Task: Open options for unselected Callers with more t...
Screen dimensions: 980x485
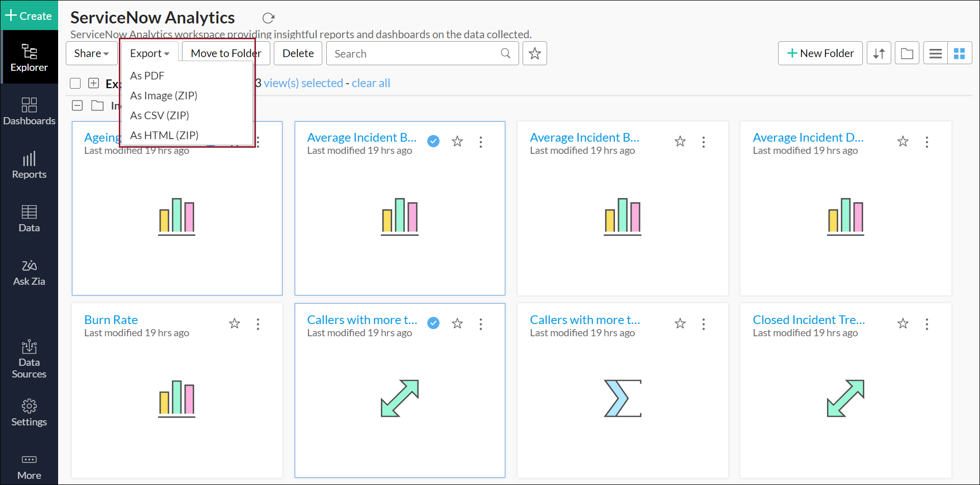Action: 704,324
